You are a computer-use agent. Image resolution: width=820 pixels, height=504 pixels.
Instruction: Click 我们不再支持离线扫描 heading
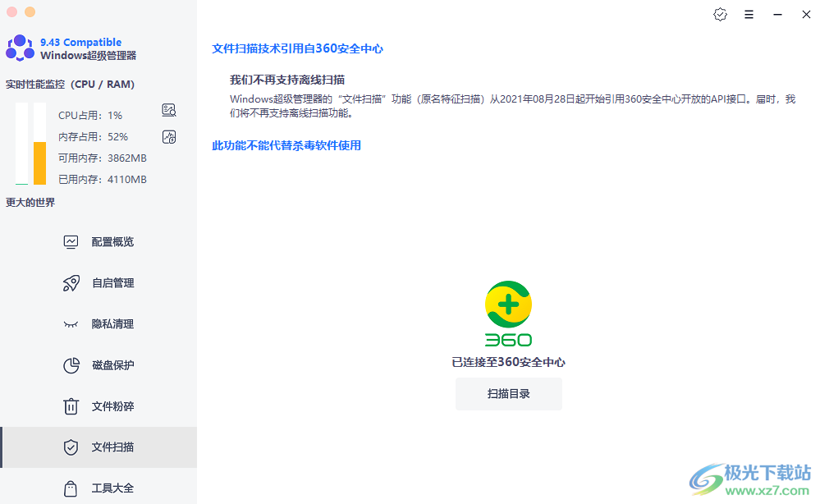pyautogui.click(x=287, y=80)
